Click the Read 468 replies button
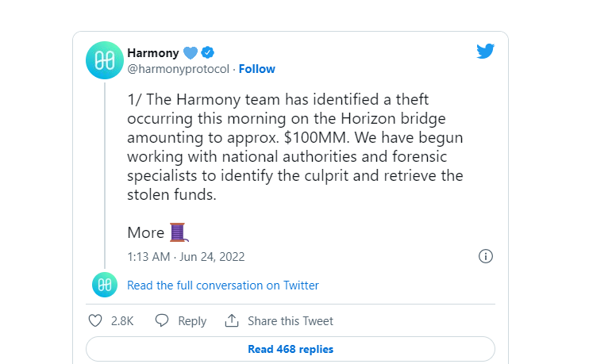Screen dimensions: 589x364 [x=291, y=349]
